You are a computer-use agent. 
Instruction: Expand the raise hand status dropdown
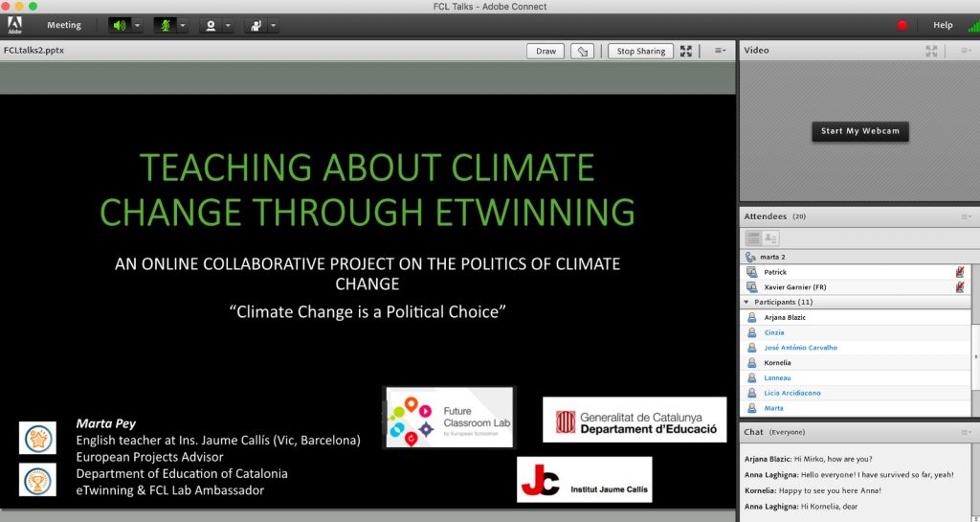point(274,25)
